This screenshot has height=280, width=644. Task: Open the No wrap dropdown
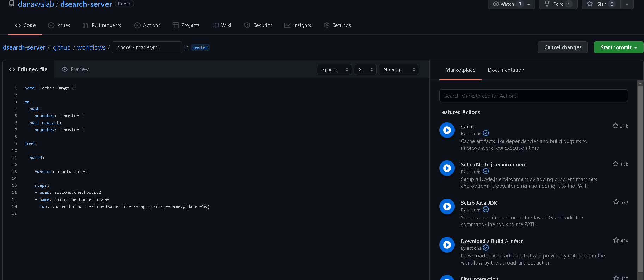398,70
